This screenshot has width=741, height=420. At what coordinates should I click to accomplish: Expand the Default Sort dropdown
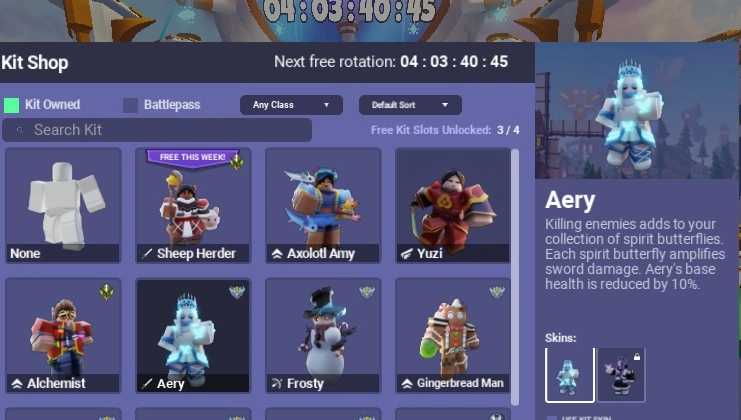tap(410, 105)
